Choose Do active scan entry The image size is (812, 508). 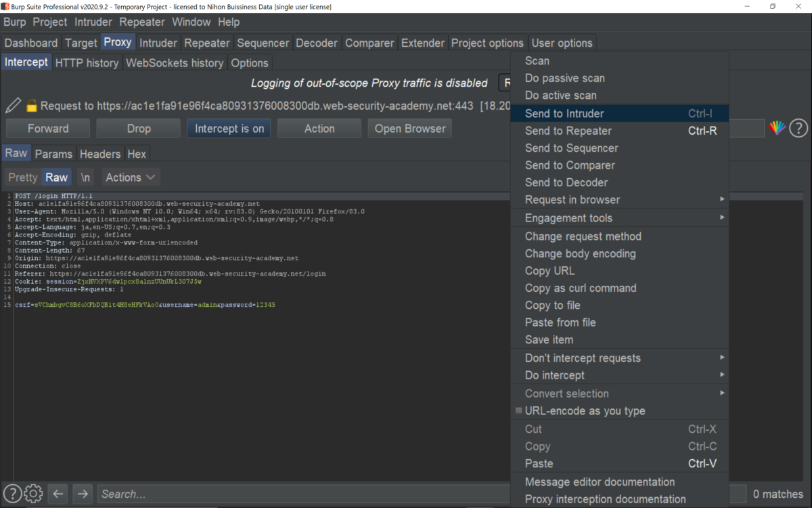click(x=620, y=96)
